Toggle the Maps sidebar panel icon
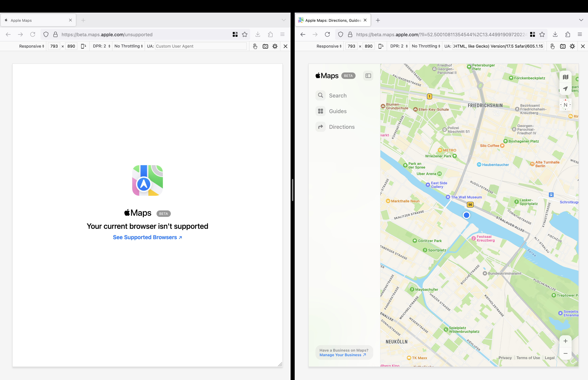 click(368, 76)
